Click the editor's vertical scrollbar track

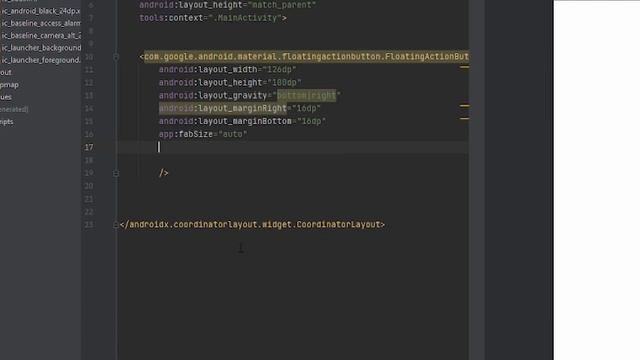tap(477, 180)
